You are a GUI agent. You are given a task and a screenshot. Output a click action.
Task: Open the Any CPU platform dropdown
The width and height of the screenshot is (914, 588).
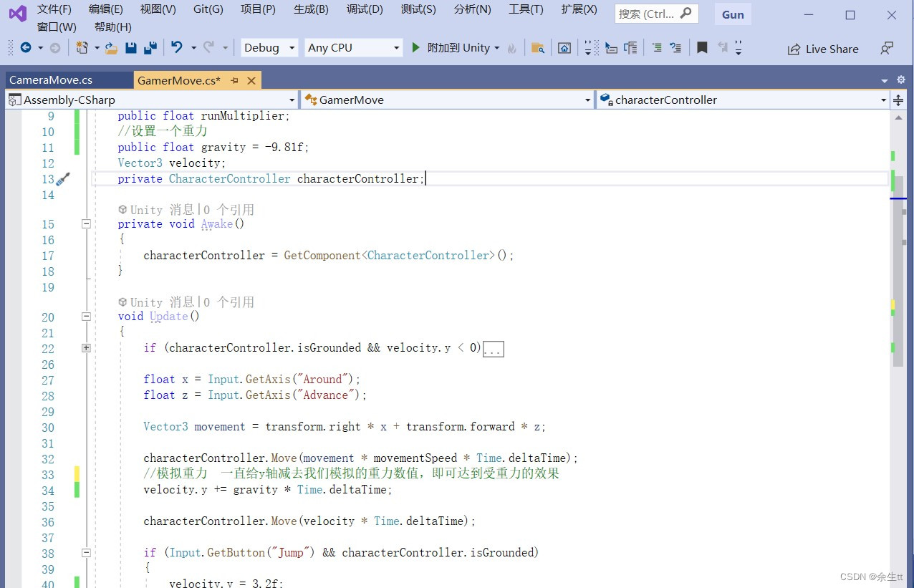[353, 47]
